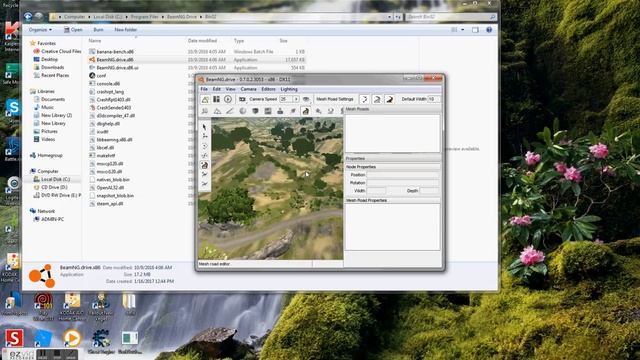640x360 pixels.
Task: Pick the Remove Point tool in left palette
Action: [204, 184]
